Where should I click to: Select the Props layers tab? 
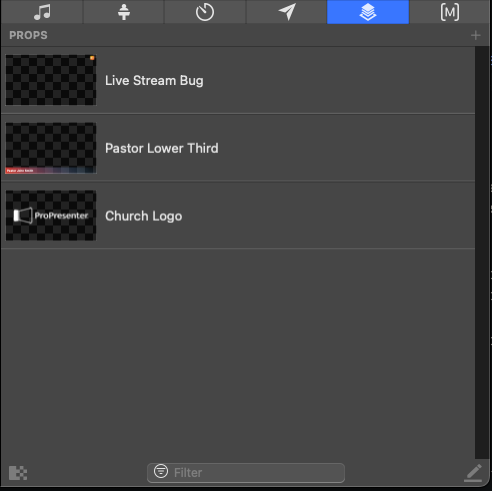click(x=368, y=12)
